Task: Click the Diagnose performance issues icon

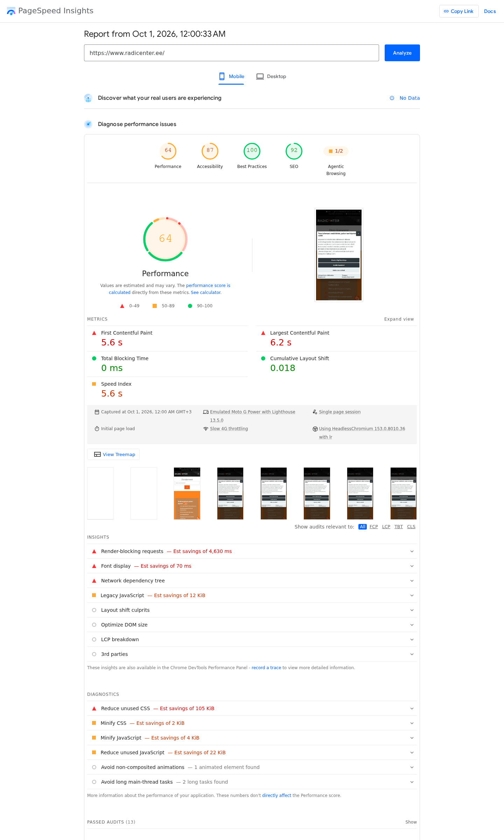Action: pyautogui.click(x=88, y=124)
